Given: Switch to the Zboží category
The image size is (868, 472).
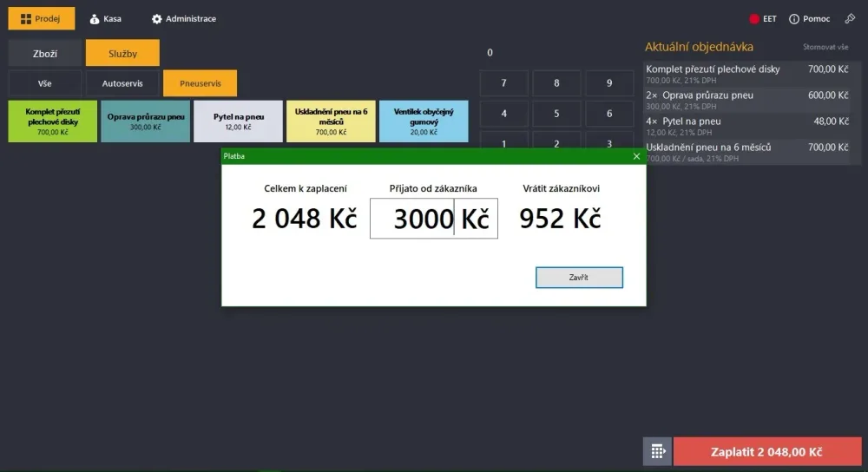Looking at the screenshot, I should [x=45, y=54].
